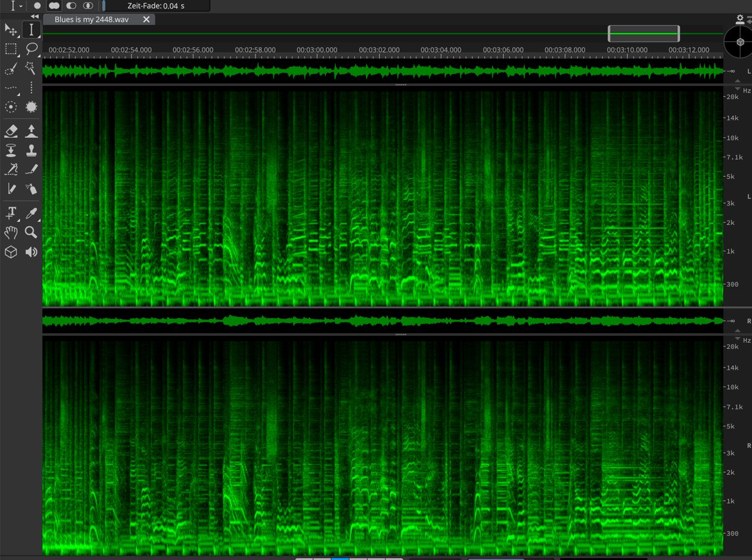Click timeline label 00:02:54.000
752x560 pixels.
pos(131,50)
